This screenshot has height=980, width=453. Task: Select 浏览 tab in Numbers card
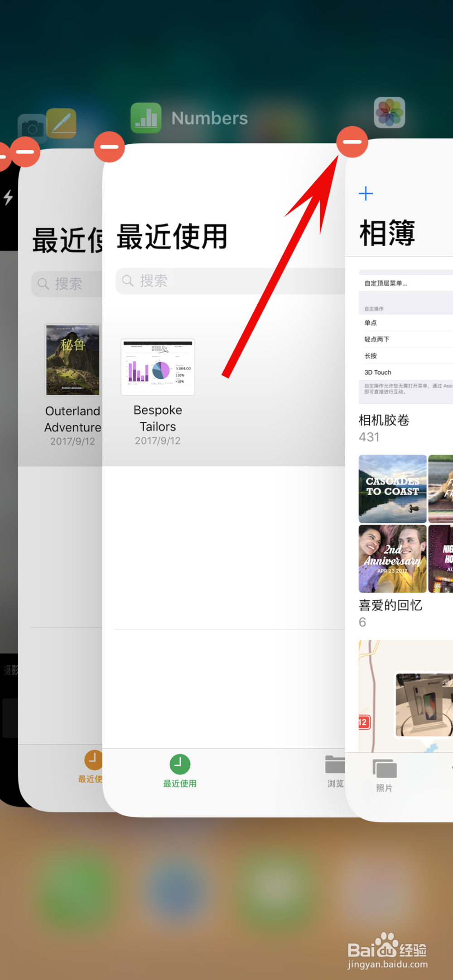pyautogui.click(x=335, y=771)
